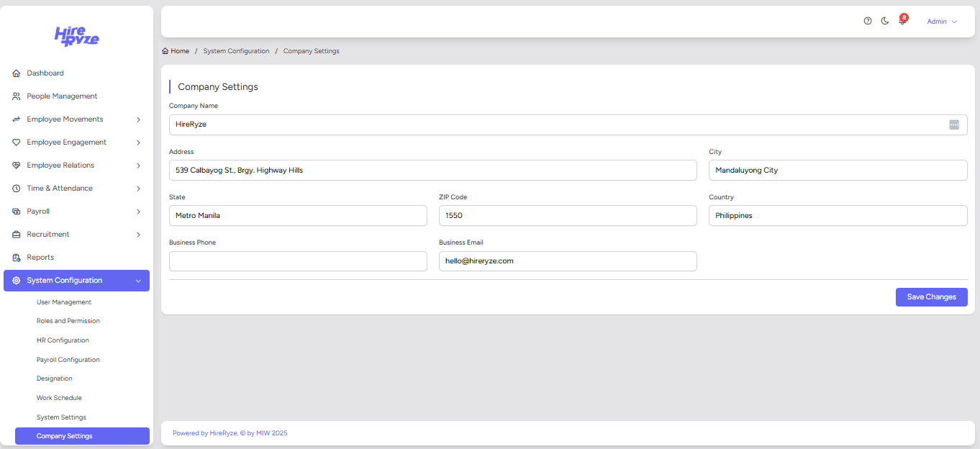Viewport: 980px width, 449px height.
Task: Open Roles and Permission submenu item
Action: 68,321
